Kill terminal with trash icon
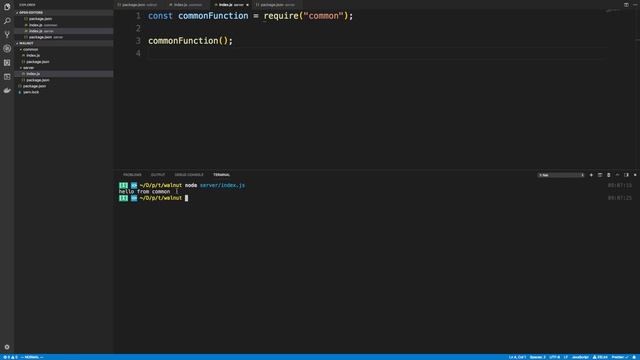The width and height of the screenshot is (640, 360). pyautogui.click(x=609, y=175)
